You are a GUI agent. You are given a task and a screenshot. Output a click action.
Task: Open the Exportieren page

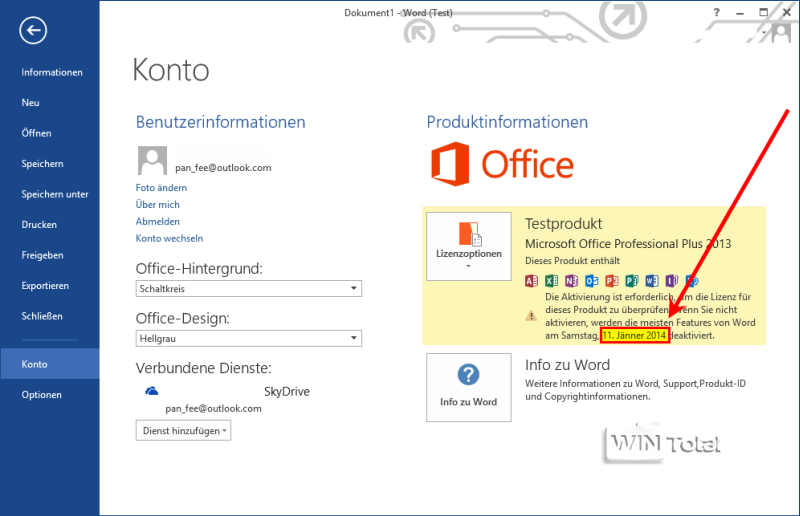[50, 286]
